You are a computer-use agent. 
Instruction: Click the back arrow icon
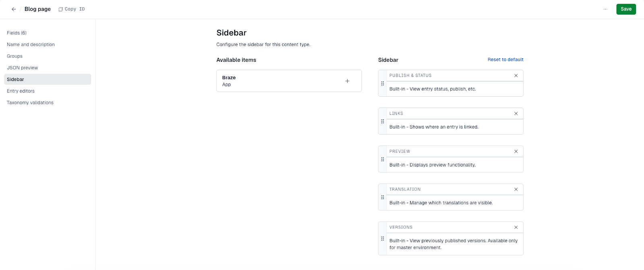[14, 9]
